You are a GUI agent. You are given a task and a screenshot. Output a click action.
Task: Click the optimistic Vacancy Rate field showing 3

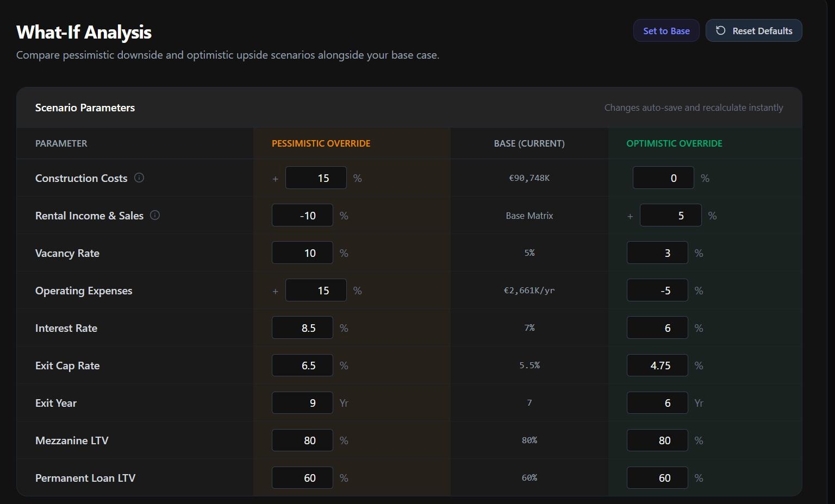[657, 253]
